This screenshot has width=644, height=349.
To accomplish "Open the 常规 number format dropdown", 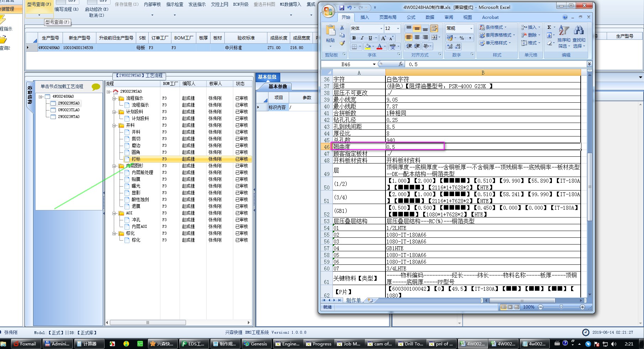I will pos(471,28).
